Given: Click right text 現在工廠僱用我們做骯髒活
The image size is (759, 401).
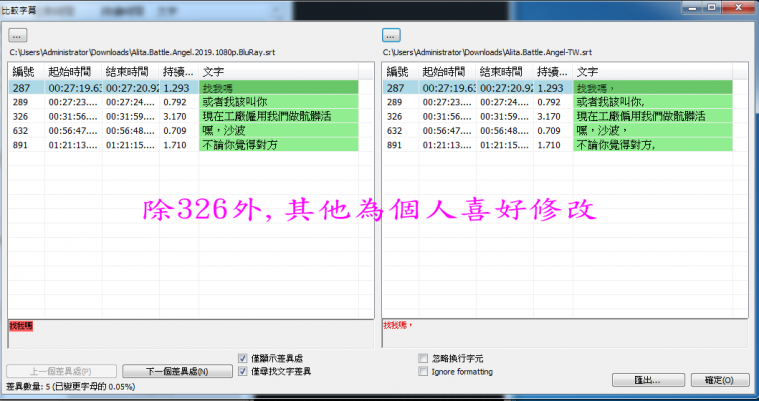Looking at the screenshot, I should [x=641, y=116].
